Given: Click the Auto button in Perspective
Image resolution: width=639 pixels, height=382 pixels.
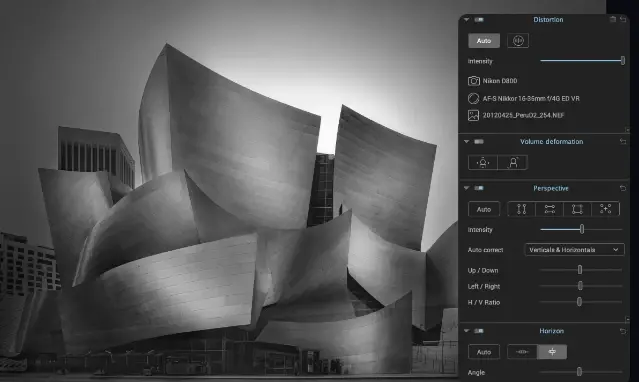Looking at the screenshot, I should click(x=484, y=209).
